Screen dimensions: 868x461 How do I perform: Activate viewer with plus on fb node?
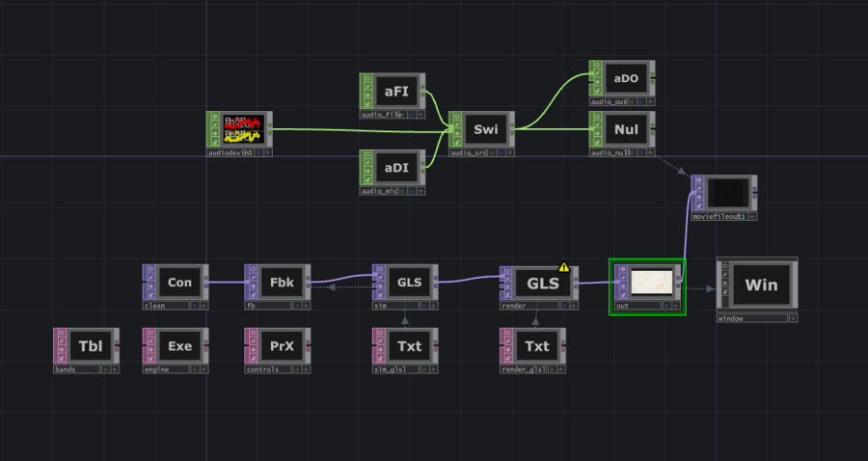[306, 306]
